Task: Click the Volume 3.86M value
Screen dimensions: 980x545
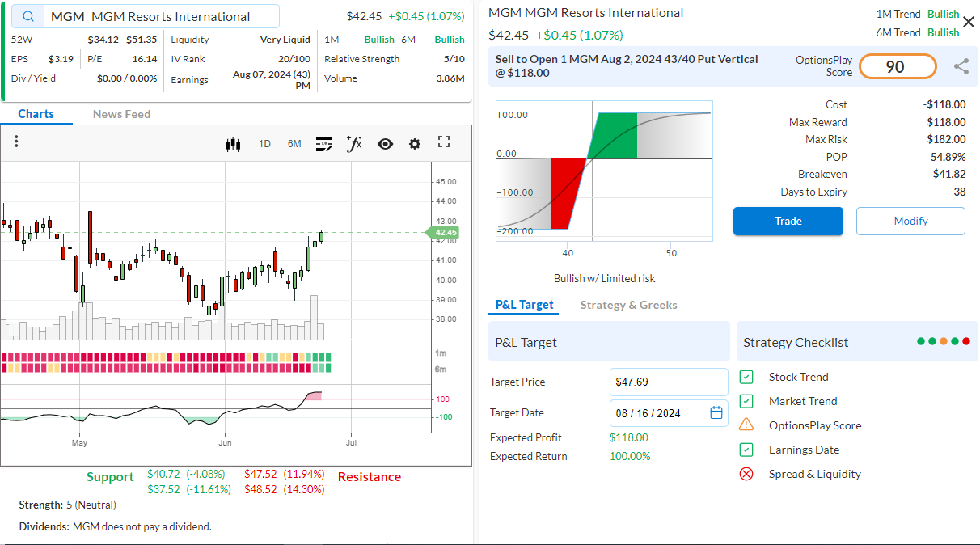Action: click(450, 78)
